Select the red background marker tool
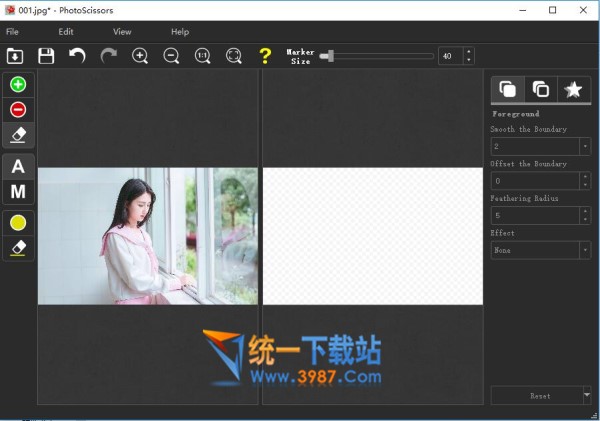This screenshot has width=600, height=421. 18,109
